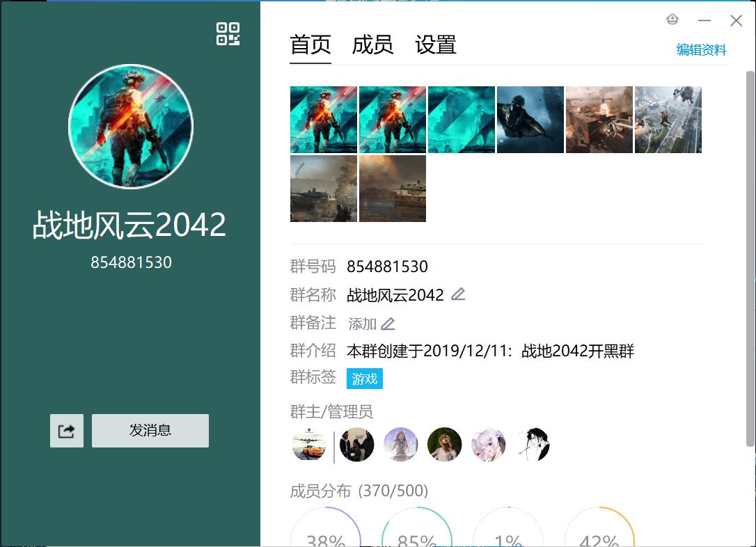Open the black-and-white sketch admin avatar
Viewport: 756px width, 547px height.
click(533, 444)
